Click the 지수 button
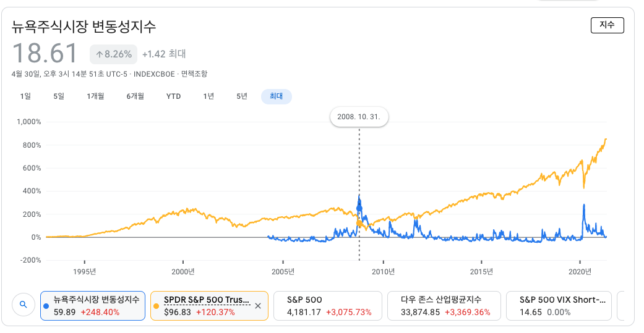 click(607, 25)
